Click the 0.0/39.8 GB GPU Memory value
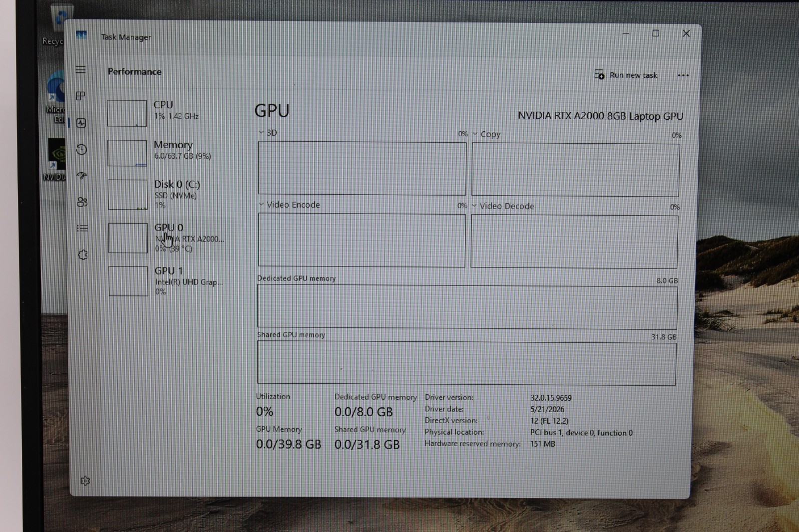The image size is (799, 532). coord(289,444)
